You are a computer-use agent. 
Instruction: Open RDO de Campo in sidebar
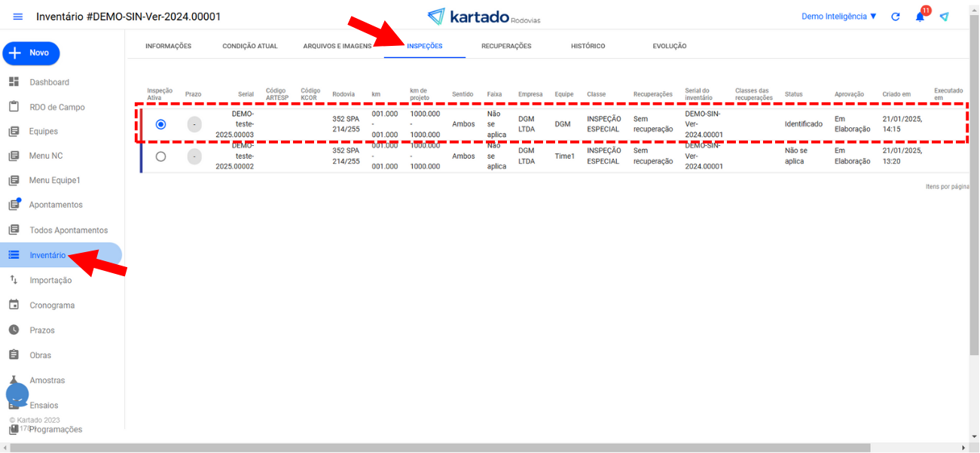(56, 107)
